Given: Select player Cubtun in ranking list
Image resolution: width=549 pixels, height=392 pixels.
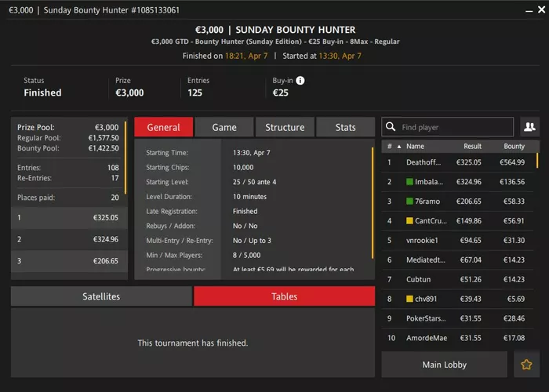Looking at the screenshot, I should pos(457,279).
